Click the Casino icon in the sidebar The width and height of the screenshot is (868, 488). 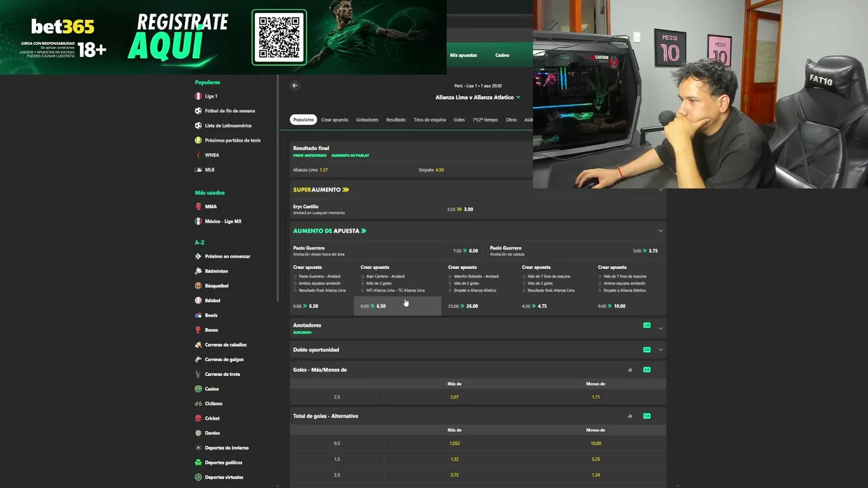198,389
